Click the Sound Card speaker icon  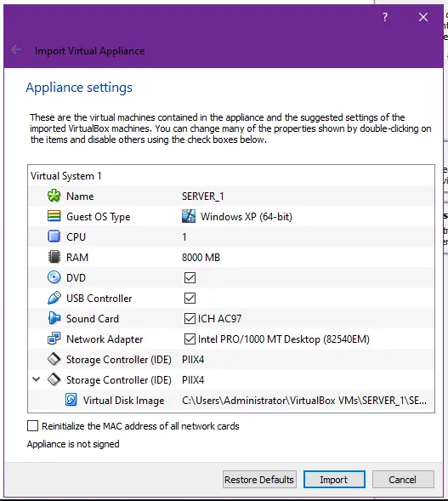pos(54,318)
